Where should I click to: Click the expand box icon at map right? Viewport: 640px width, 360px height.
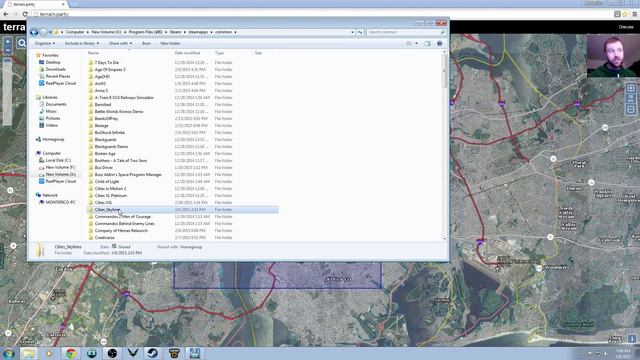tap(631, 88)
